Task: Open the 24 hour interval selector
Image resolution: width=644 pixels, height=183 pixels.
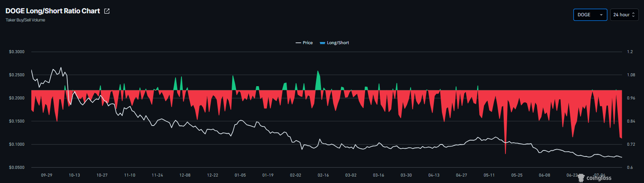Action: 624,15
